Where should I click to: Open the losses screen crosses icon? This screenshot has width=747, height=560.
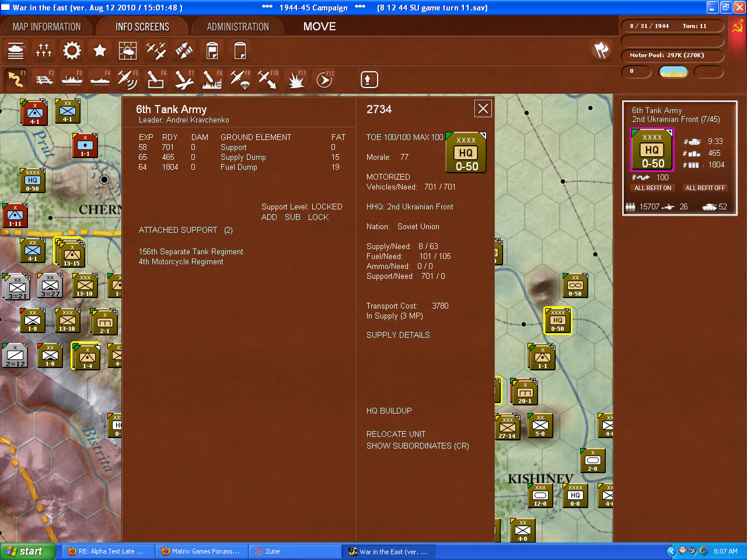[44, 51]
